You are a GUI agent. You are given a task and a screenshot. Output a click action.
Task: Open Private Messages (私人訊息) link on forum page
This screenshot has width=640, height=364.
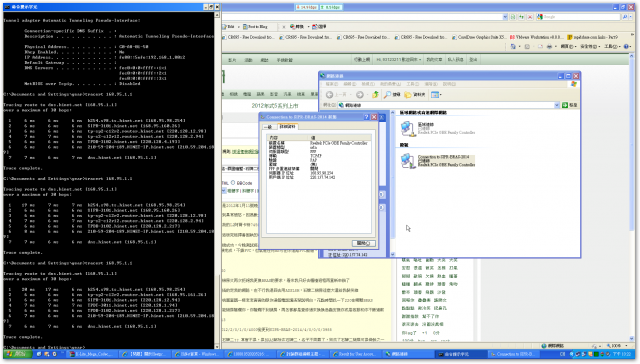coord(455,60)
